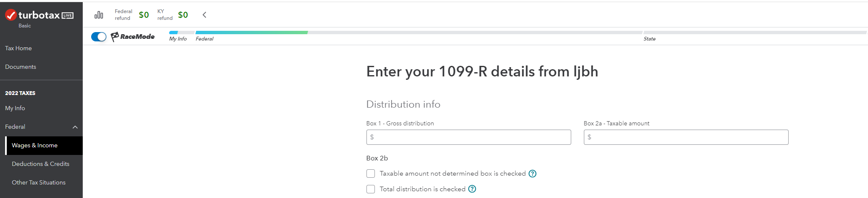Select Wages & Income in sidebar
The width and height of the screenshot is (868, 198).
click(35, 145)
